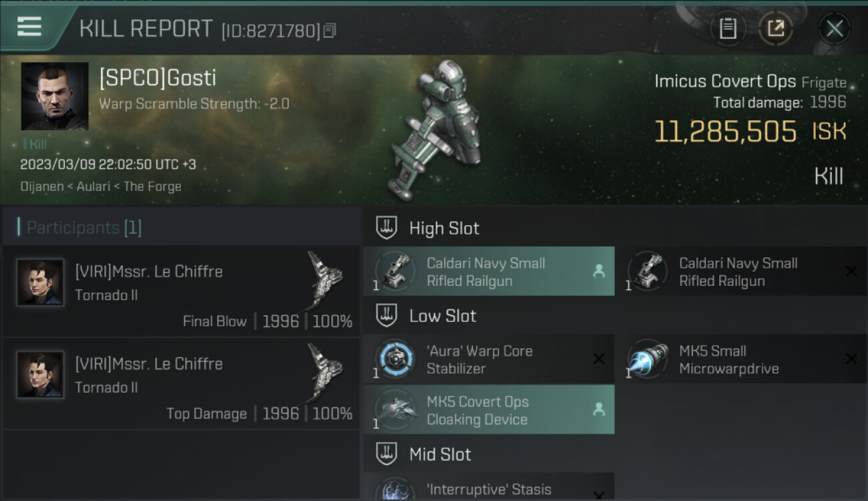Screen dimensions: 868x501
Task: View Gosti's character portrait
Action: coord(55,96)
